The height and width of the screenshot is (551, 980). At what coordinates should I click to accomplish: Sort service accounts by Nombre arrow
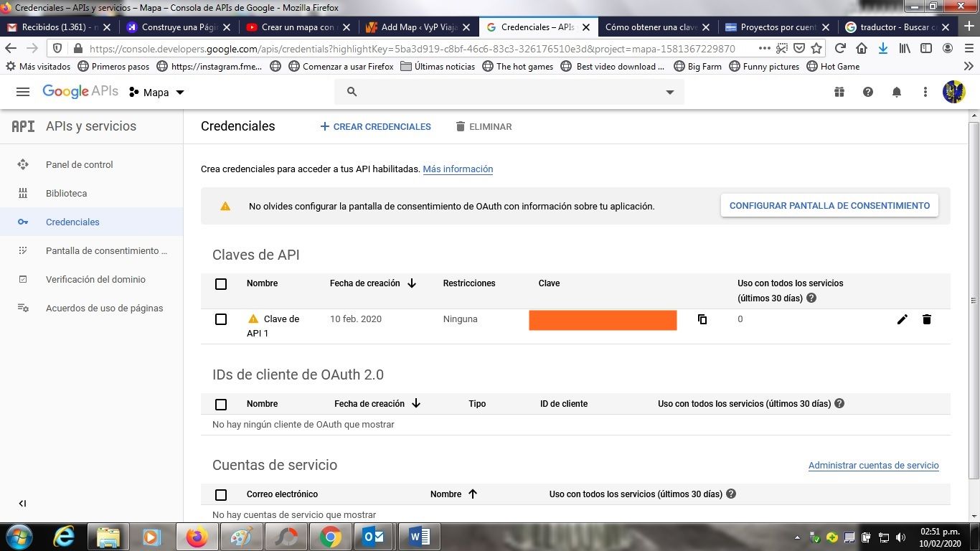[x=473, y=494]
